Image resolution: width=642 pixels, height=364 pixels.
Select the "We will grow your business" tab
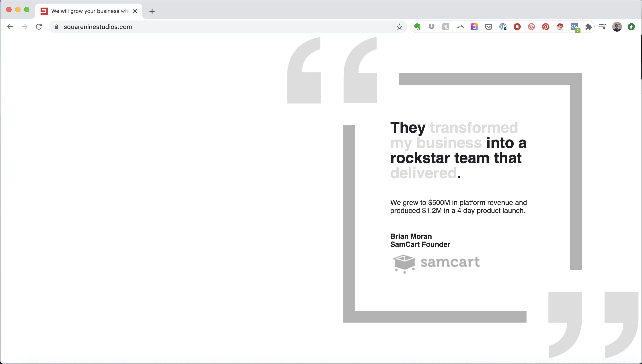pyautogui.click(x=89, y=11)
